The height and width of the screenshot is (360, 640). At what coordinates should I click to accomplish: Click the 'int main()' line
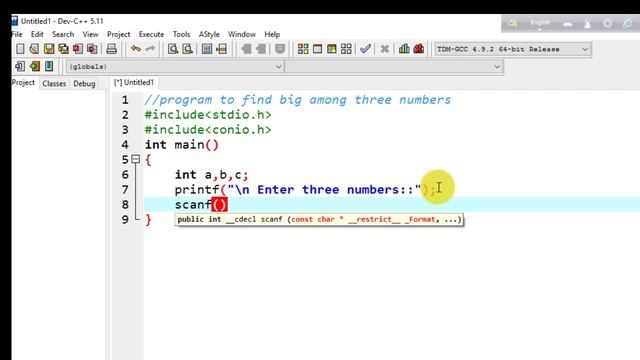(x=182, y=144)
